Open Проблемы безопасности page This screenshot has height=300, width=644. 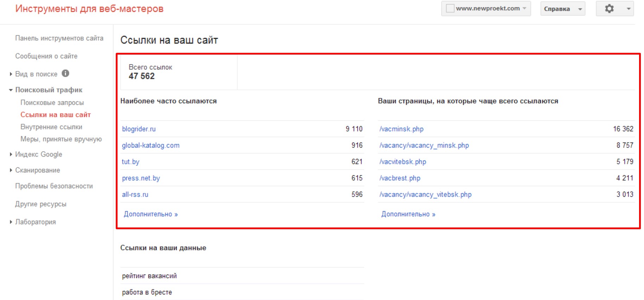coord(54,186)
